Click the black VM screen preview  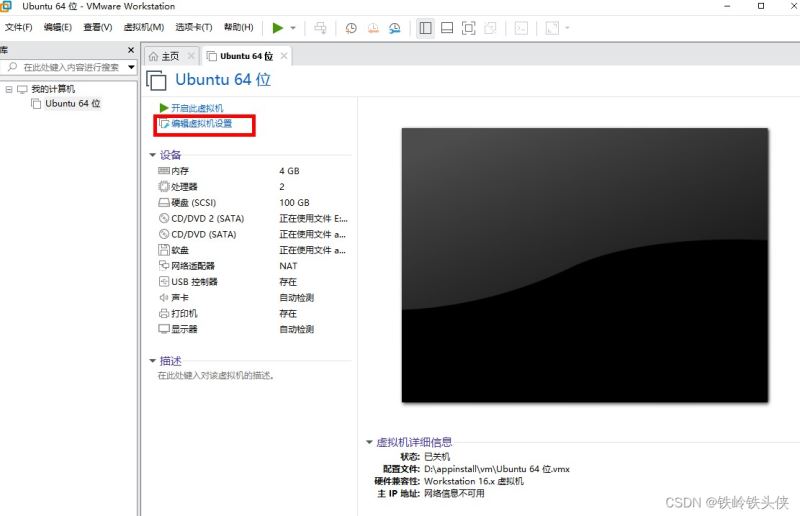(x=585, y=265)
